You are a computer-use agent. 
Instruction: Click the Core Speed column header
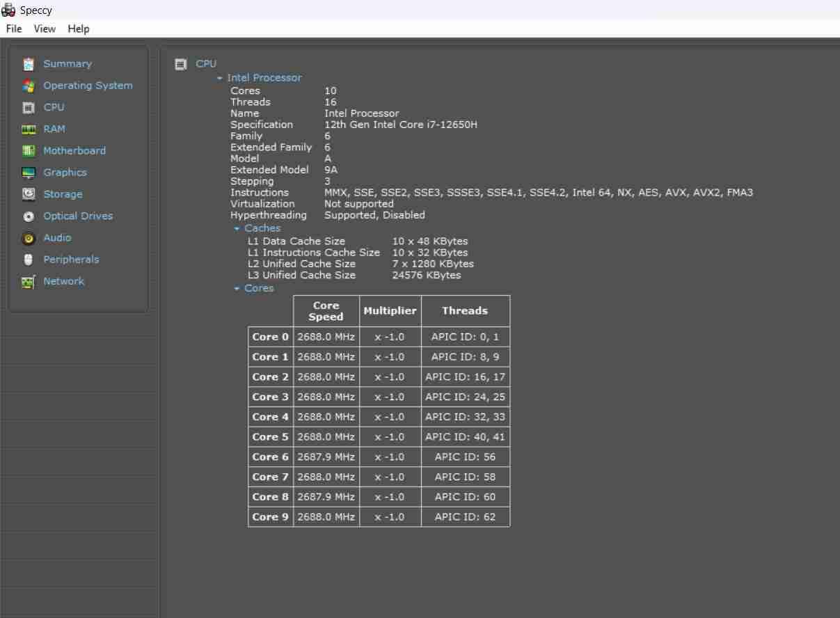pyautogui.click(x=326, y=311)
